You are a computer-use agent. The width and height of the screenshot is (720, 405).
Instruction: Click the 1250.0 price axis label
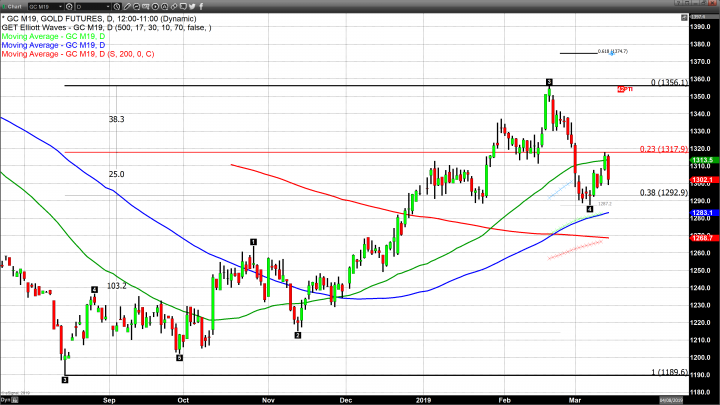click(x=701, y=271)
